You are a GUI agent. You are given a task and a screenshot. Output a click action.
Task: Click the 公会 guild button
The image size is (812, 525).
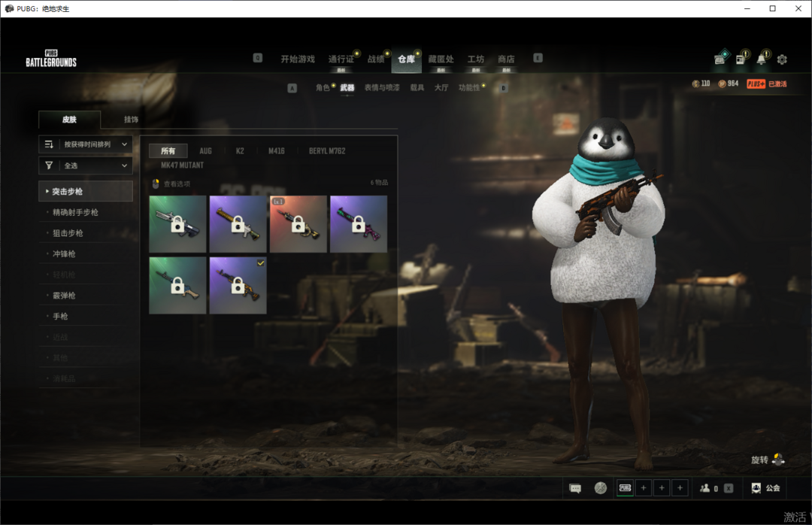(x=765, y=488)
